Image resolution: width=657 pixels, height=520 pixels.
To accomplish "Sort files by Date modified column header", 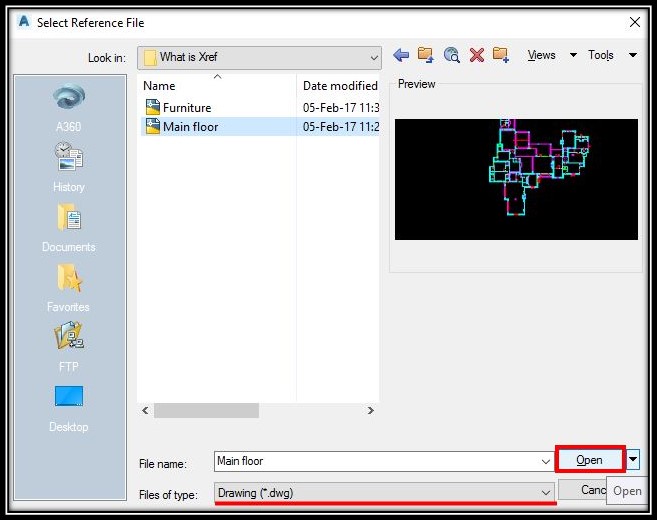I will (339, 85).
